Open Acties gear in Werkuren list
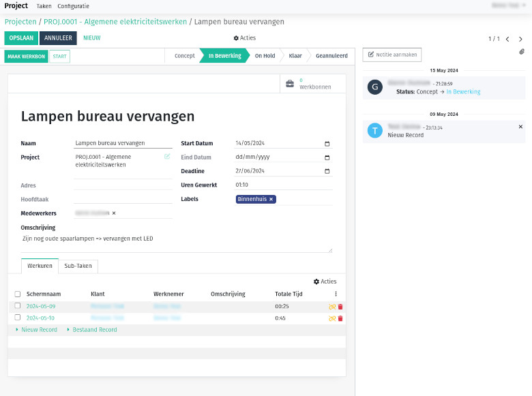Screen dimensions: 532x396 tap(325, 281)
